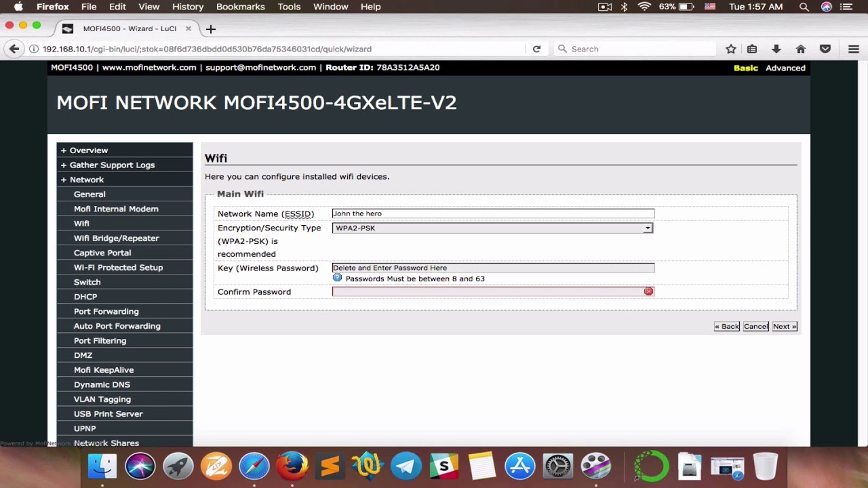This screenshot has width=868, height=488.
Task: Open the Firefox hamburger menu
Action: [854, 49]
